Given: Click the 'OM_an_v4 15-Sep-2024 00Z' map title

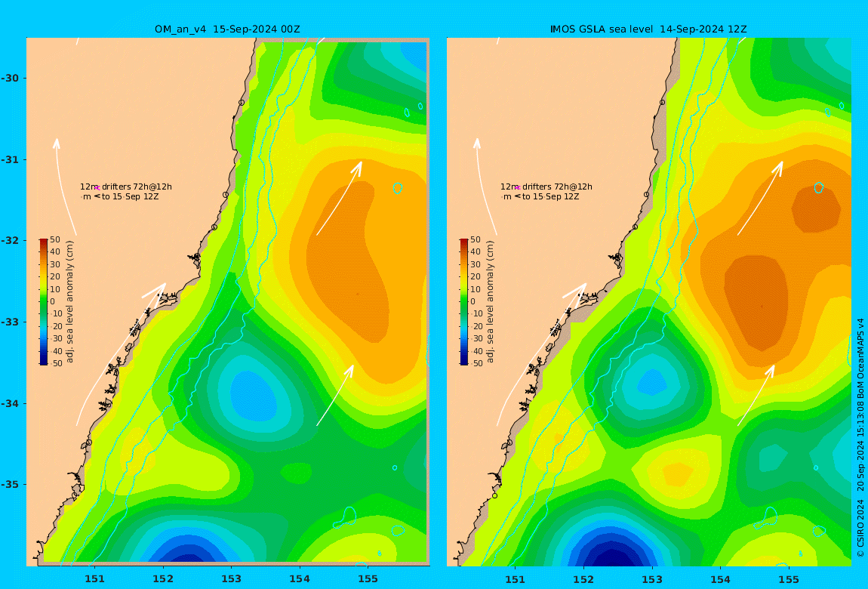Looking at the screenshot, I should click(x=227, y=29).
